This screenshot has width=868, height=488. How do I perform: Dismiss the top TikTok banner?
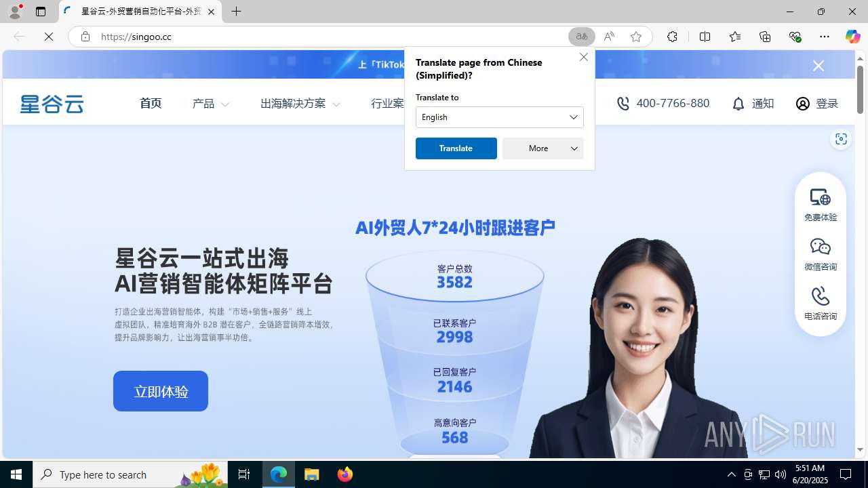818,66
